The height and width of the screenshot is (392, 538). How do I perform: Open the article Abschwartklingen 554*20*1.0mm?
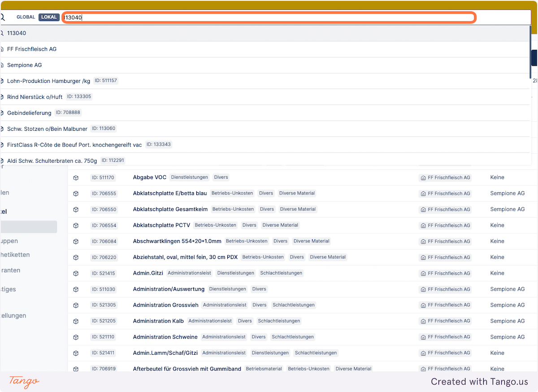click(177, 241)
